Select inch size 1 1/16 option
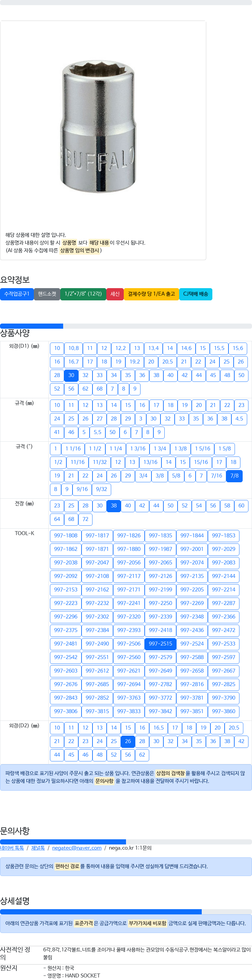This screenshot has width=252, height=980. [x=73, y=448]
